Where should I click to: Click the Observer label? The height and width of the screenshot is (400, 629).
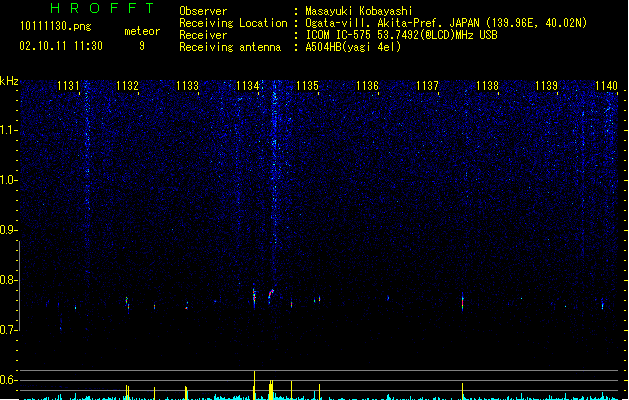[203, 11]
